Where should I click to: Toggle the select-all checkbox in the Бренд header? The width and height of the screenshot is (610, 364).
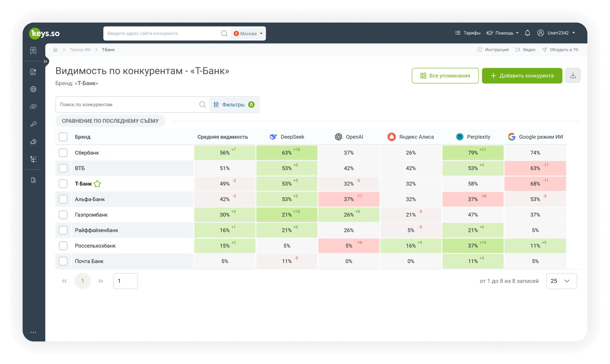tap(63, 137)
